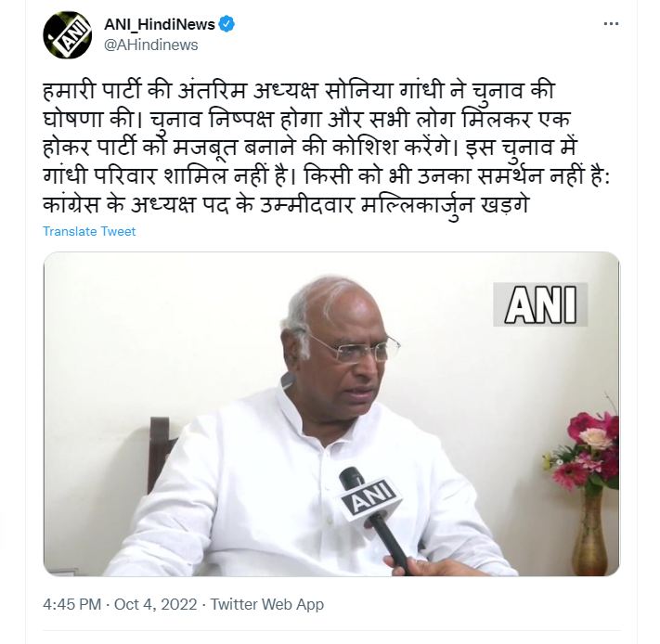660x644 pixels.
Task: Open the ANI_HindiNews display name
Action: [160, 24]
